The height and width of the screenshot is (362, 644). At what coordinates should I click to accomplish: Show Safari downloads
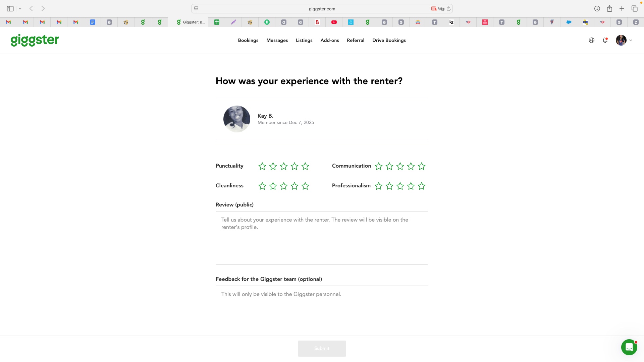[x=597, y=9]
